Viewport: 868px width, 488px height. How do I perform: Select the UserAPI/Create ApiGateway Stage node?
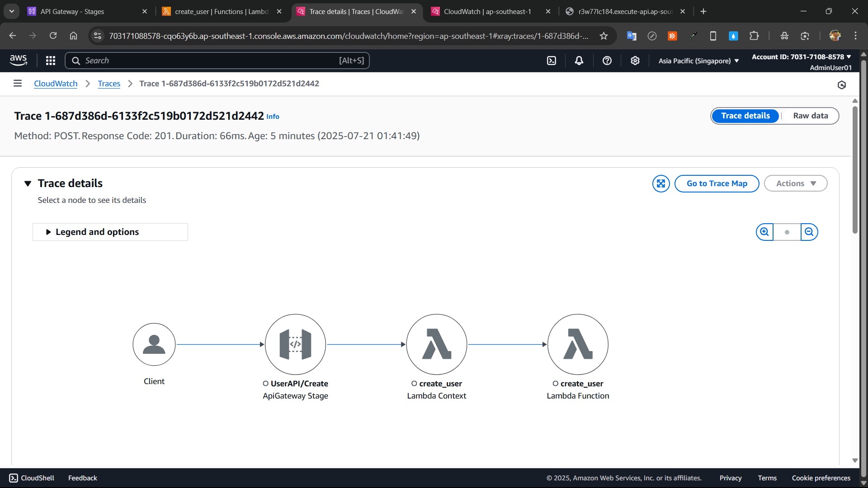pyautogui.click(x=295, y=344)
